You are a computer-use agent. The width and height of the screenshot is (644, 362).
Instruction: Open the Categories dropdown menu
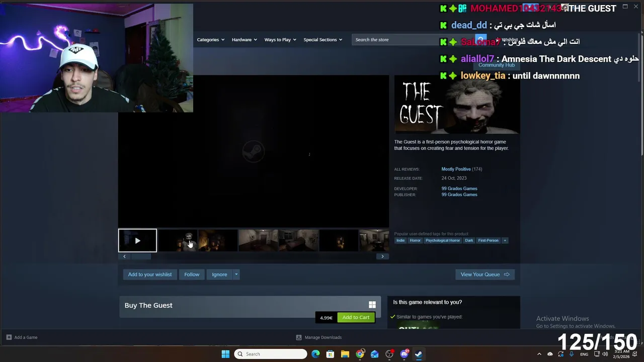210,40
